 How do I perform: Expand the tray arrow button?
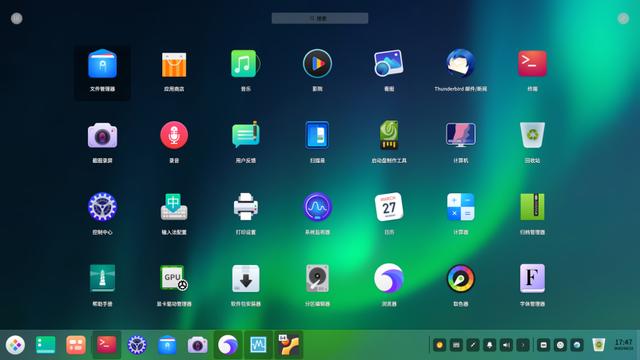(523, 345)
